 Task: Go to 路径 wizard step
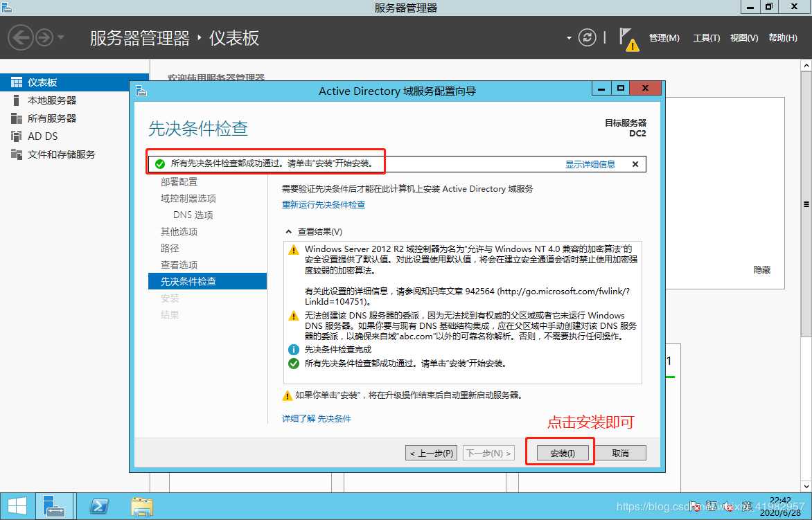170,248
